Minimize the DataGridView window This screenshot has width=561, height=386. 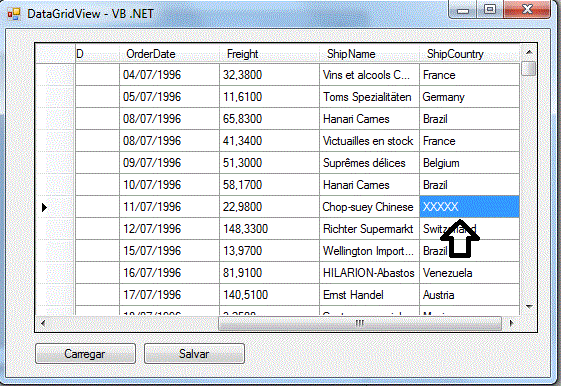click(x=462, y=10)
